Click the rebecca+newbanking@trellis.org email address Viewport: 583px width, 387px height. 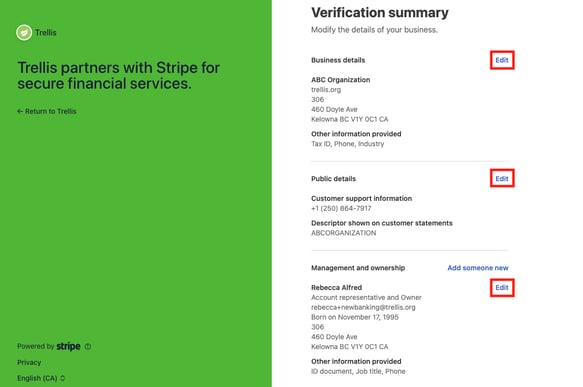pos(363,307)
